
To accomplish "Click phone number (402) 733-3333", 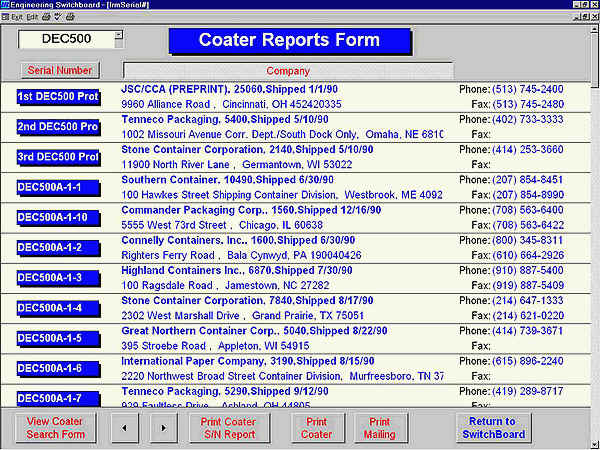I will [528, 119].
